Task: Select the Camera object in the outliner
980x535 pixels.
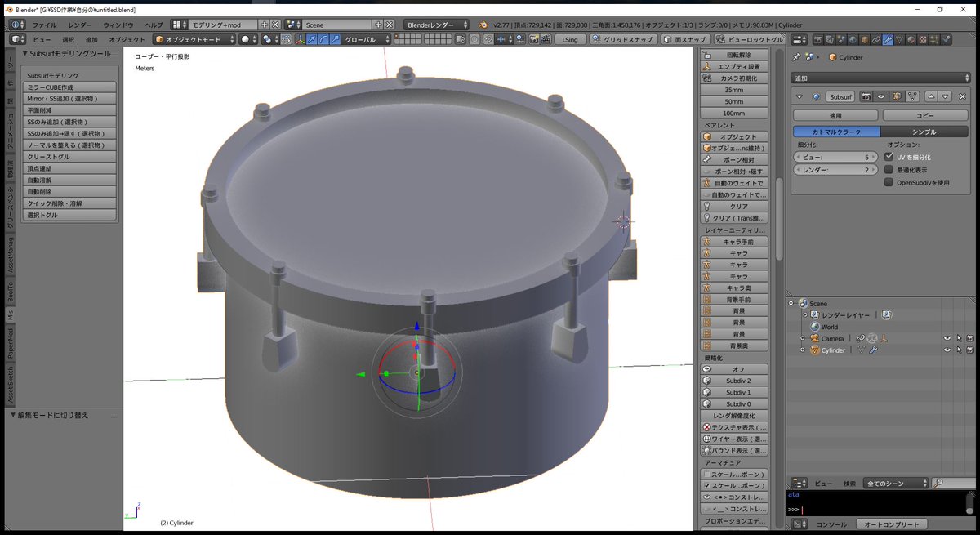Action: (x=832, y=338)
